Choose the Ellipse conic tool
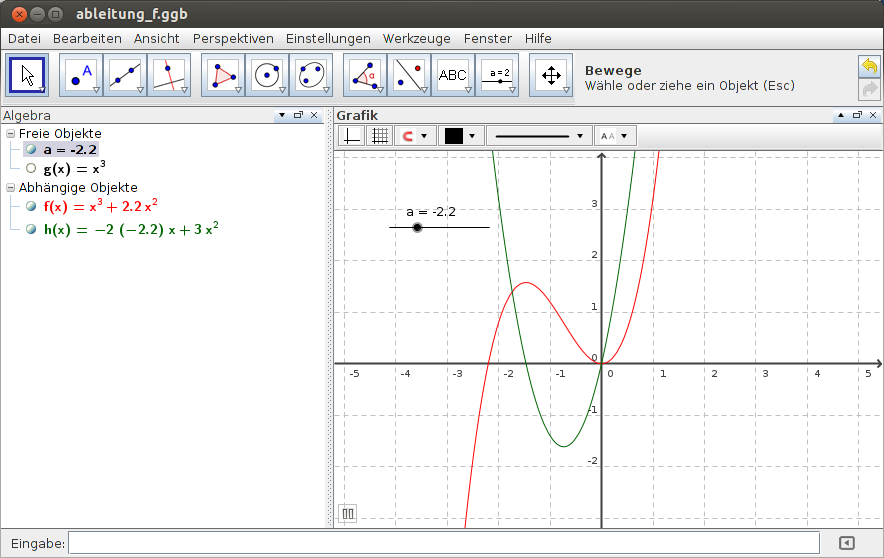The width and height of the screenshot is (884, 558). point(311,75)
